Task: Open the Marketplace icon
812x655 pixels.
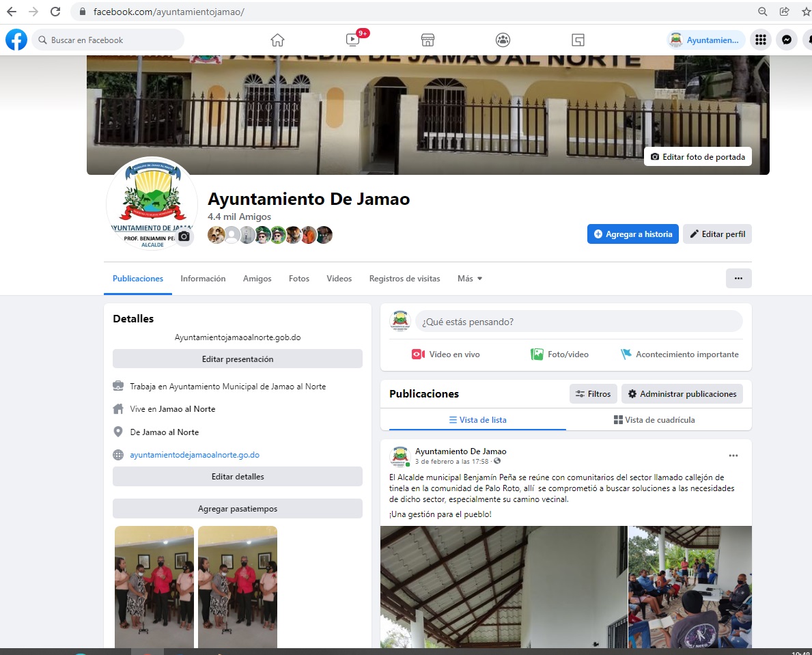Action: click(428, 40)
